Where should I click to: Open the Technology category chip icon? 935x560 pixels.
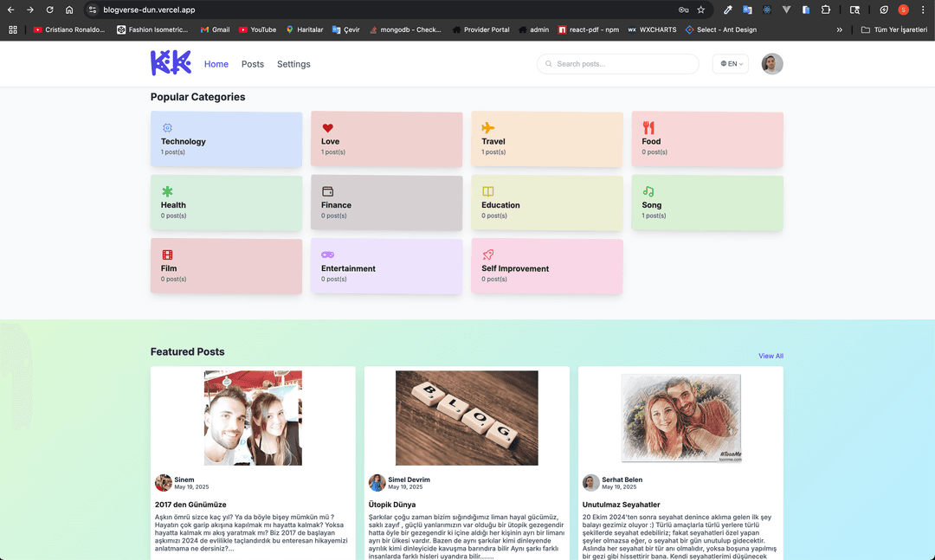click(x=167, y=128)
